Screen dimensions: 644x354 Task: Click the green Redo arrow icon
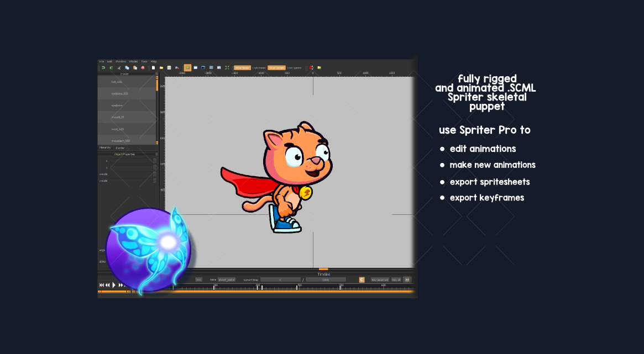111,68
